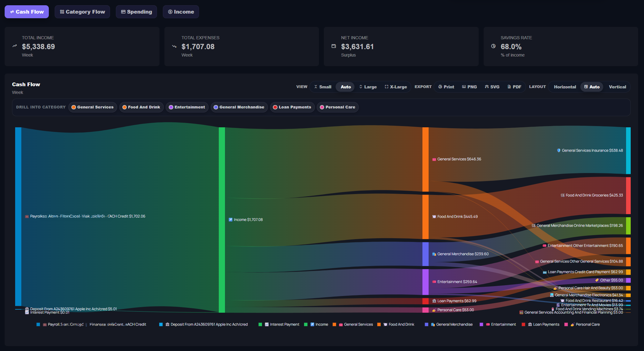This screenshot has width=644, height=351.
Task: Select Large view size
Action: point(368,87)
